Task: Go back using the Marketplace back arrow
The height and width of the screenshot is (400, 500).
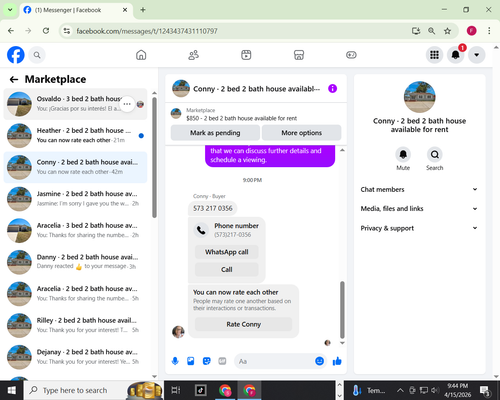Action: pos(14,79)
